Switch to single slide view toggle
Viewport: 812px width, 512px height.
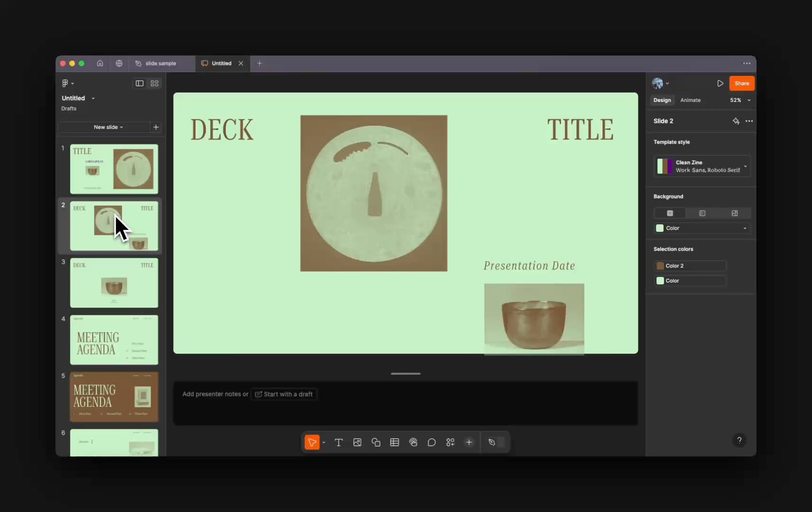pos(139,83)
